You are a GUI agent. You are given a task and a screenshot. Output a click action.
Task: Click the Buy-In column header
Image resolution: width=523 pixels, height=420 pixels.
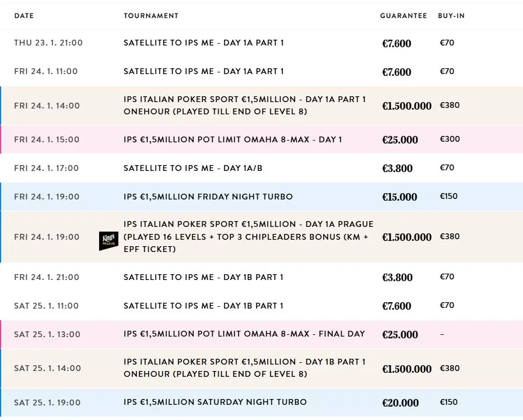point(451,16)
